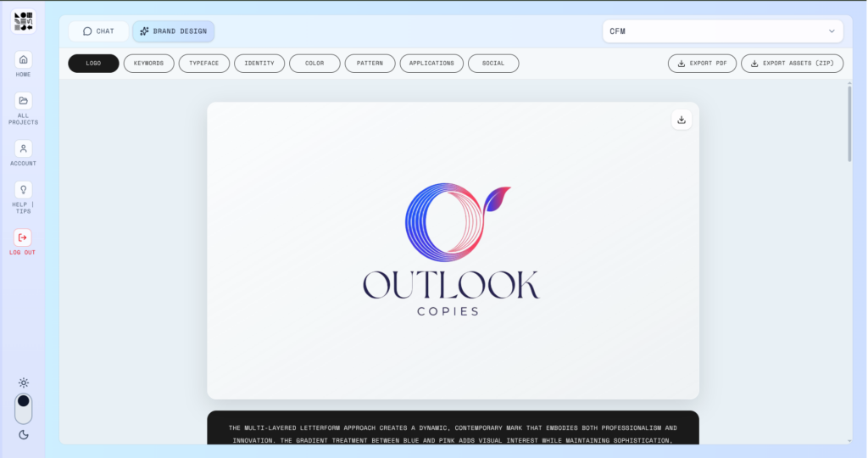Switch to the Brand Design tab

(173, 31)
